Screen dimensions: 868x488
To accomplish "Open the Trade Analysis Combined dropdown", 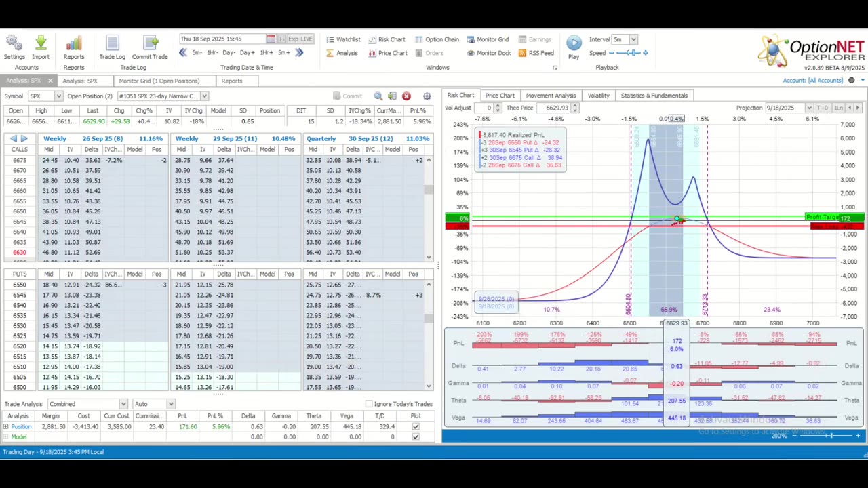I will click(123, 404).
